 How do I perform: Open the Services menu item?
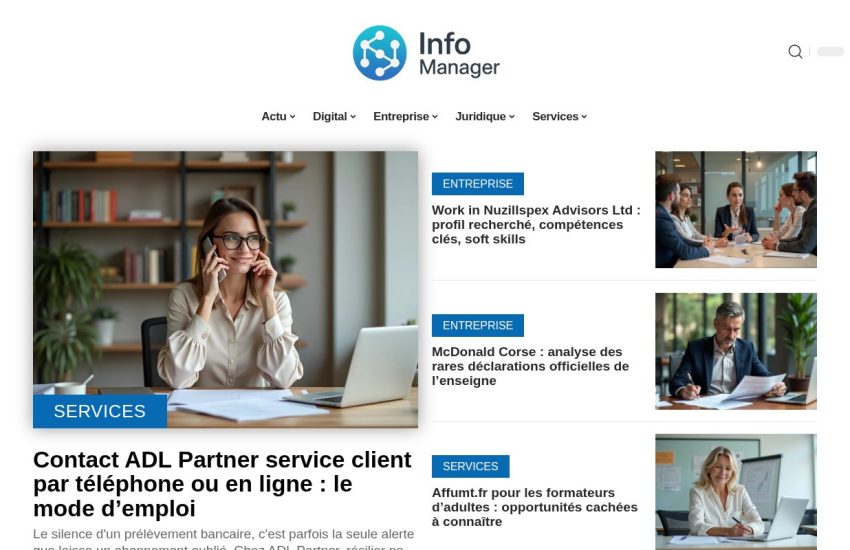pyautogui.click(x=559, y=117)
